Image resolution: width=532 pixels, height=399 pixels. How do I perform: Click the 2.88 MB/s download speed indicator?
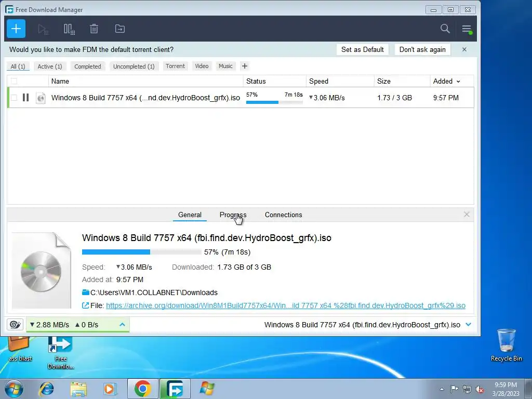(49, 325)
